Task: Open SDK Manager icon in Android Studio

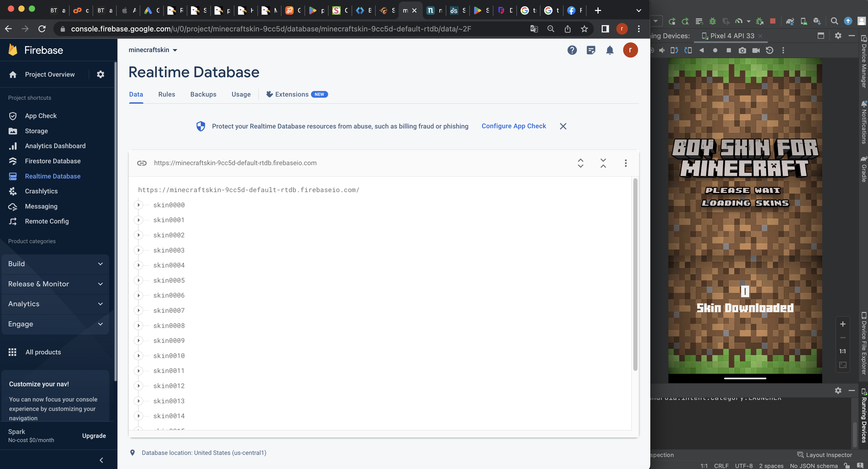Action: pos(817,21)
